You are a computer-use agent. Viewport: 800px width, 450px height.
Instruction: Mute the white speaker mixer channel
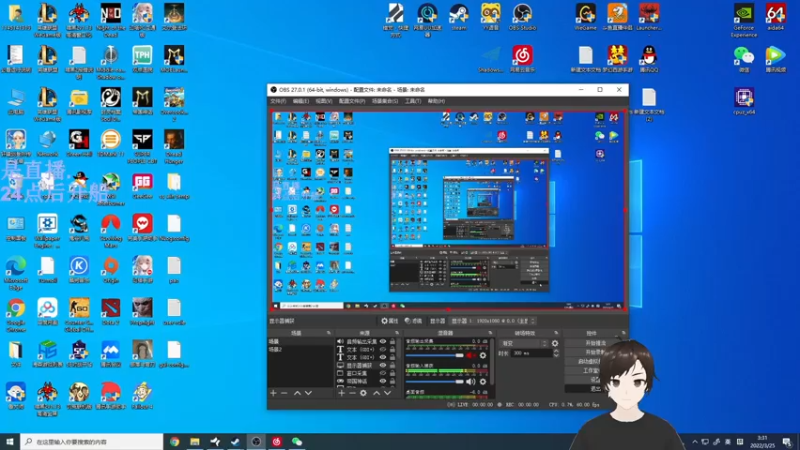[471, 381]
